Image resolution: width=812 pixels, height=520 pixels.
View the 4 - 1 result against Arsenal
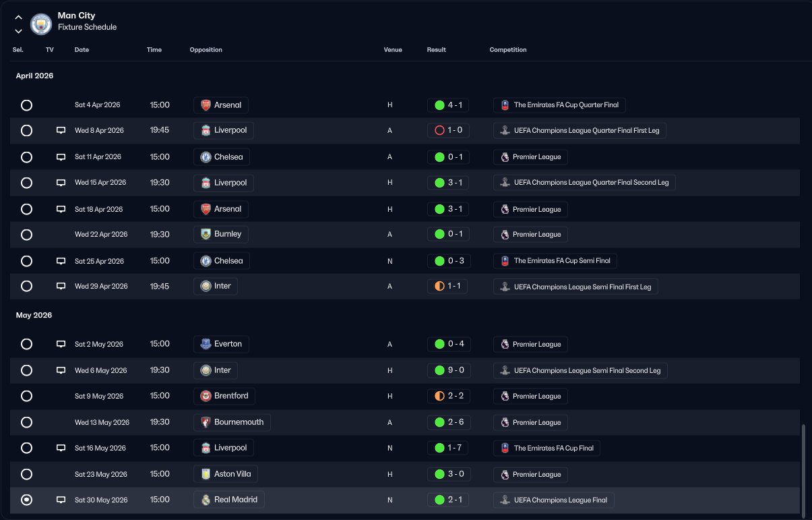448,105
